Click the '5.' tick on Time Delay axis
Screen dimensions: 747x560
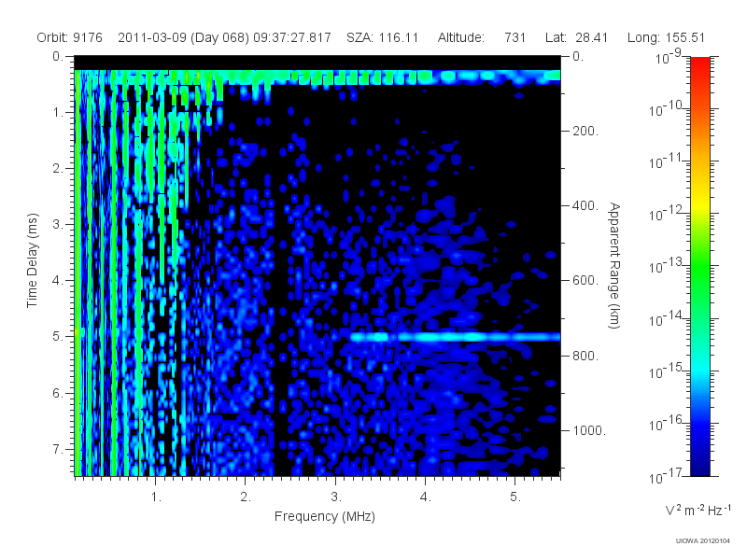(58, 336)
